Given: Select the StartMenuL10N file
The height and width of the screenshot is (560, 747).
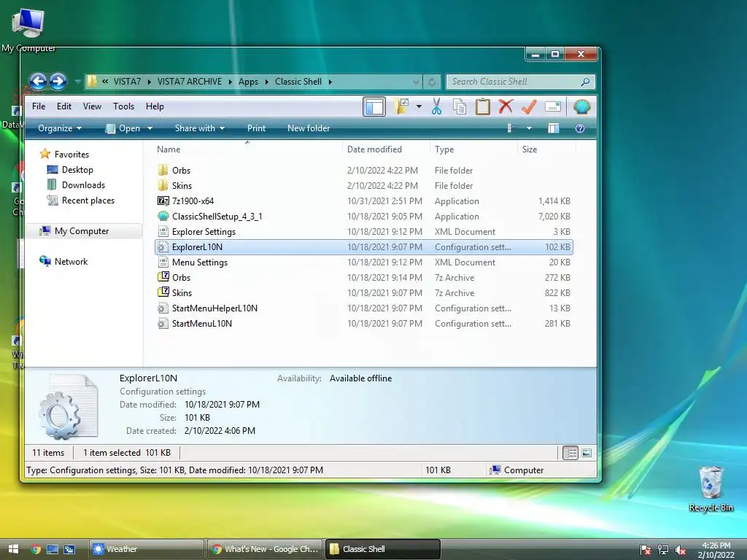Looking at the screenshot, I should tap(364, 323).
